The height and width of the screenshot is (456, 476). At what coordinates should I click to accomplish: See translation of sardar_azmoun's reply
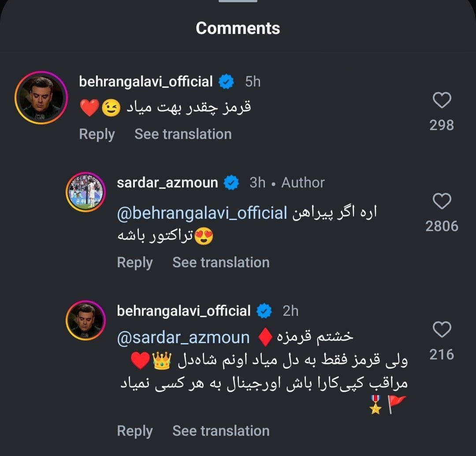[221, 262]
